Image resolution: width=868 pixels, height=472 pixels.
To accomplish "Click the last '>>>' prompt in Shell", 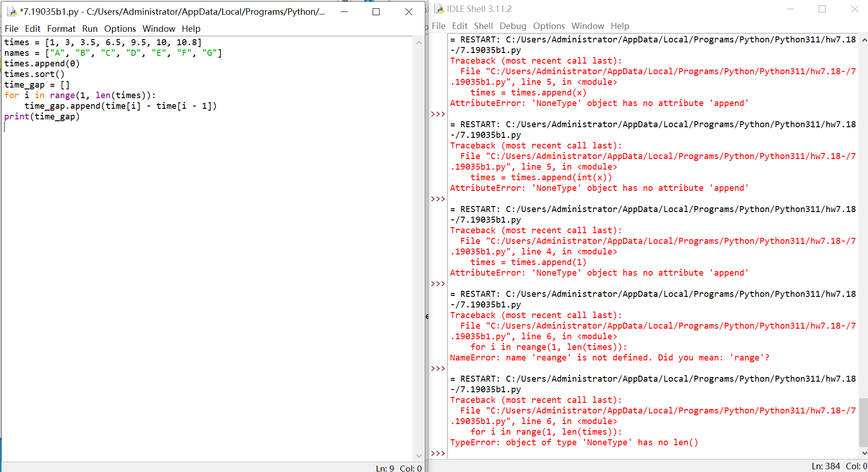I will (x=438, y=454).
